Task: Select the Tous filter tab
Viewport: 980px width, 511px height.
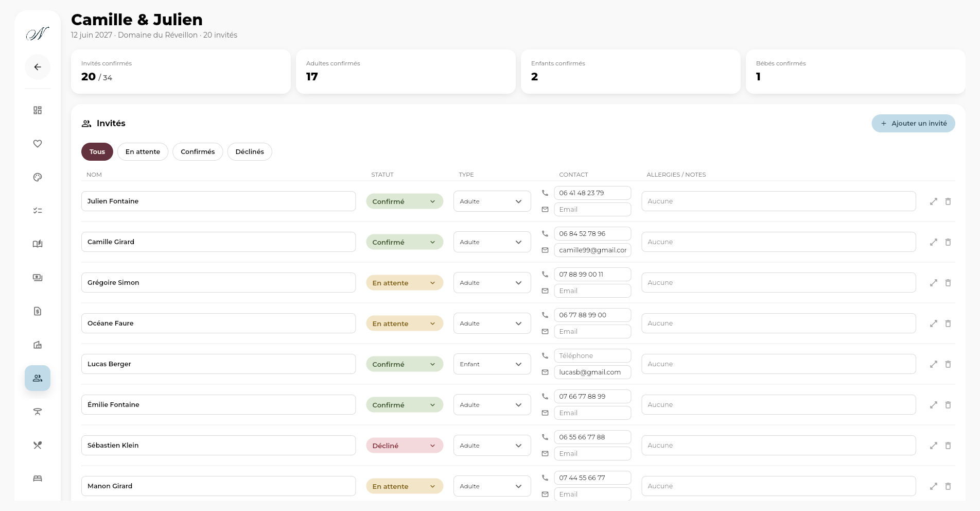Action: pos(97,151)
